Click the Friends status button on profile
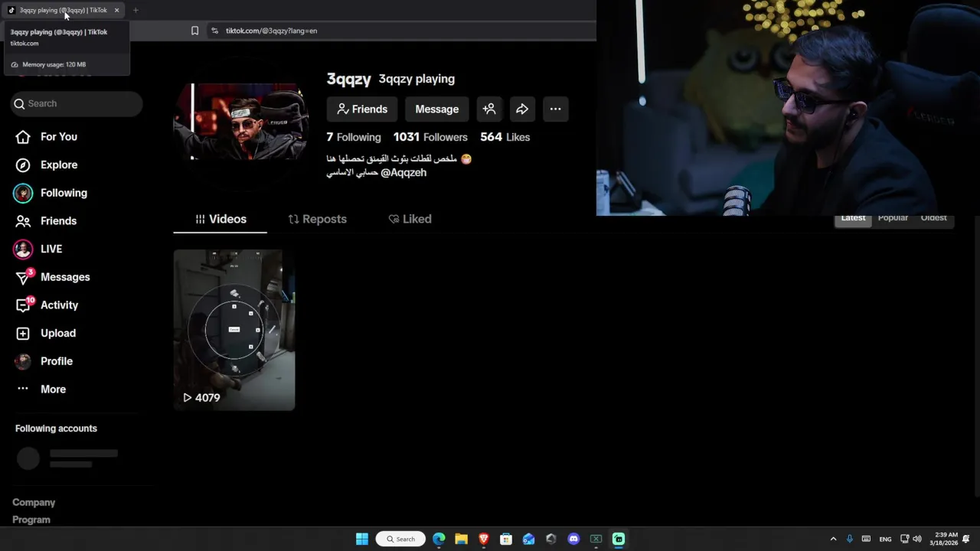This screenshot has height=551, width=980. click(x=362, y=109)
